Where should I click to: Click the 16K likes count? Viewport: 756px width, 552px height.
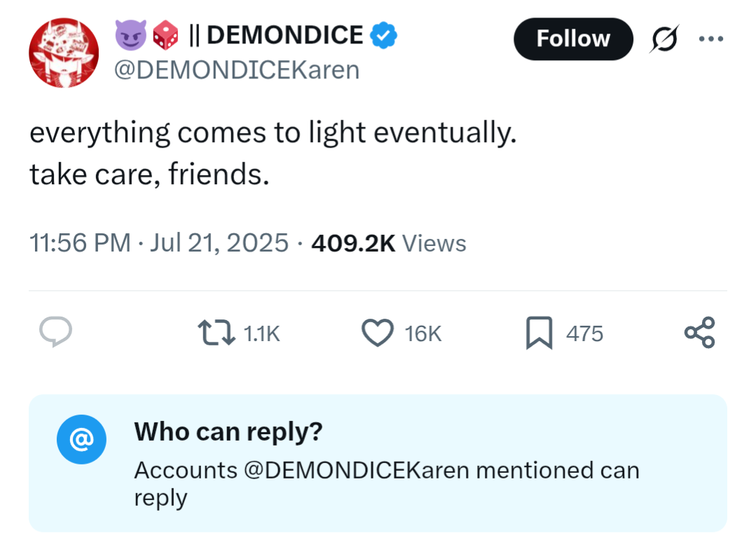pyautogui.click(x=423, y=333)
